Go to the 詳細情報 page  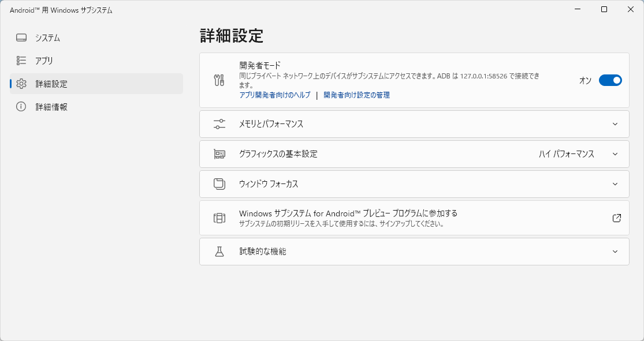pyautogui.click(x=96, y=107)
